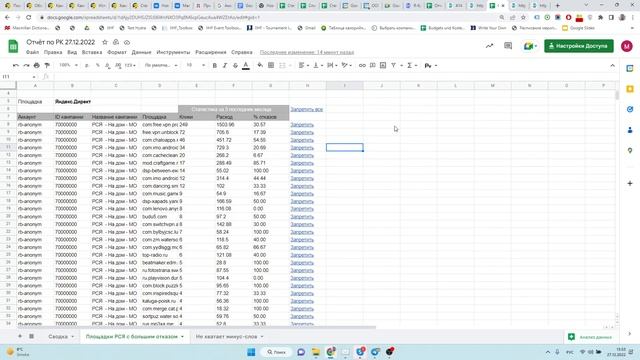Open the activity trend icon
This screenshot has height=360, width=640.
click(x=489, y=46)
